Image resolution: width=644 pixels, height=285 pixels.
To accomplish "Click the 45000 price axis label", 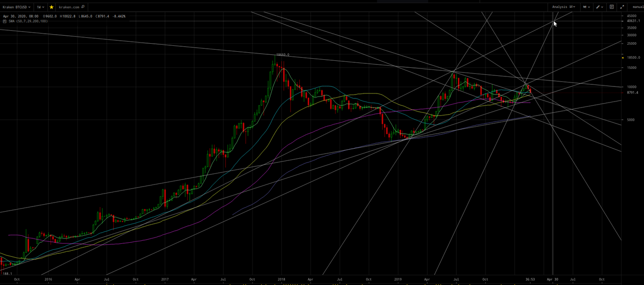I will click(x=631, y=16).
